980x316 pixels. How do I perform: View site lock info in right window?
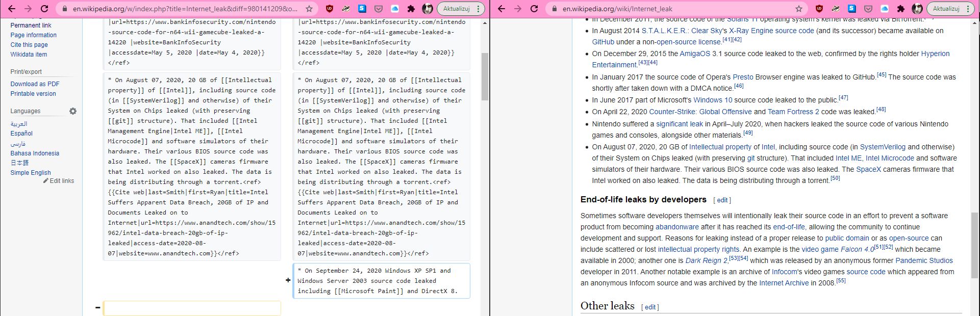click(x=555, y=9)
